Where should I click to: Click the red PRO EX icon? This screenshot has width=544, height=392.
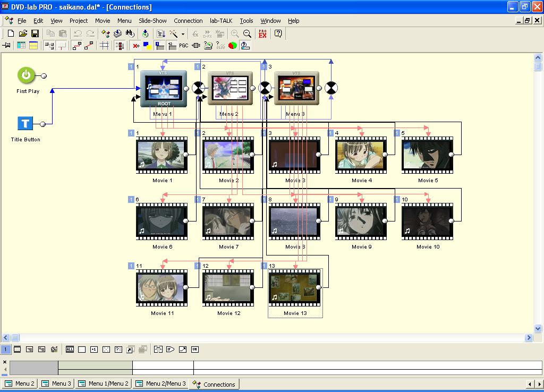pos(262,33)
